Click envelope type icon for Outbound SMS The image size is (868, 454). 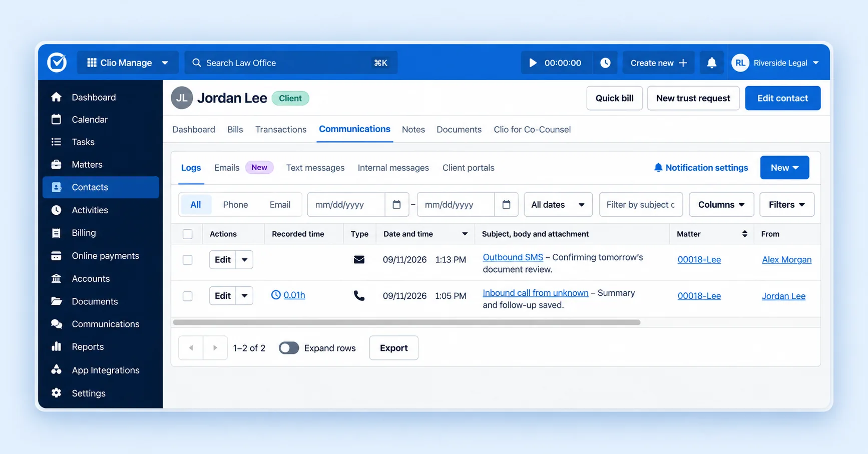(x=359, y=260)
